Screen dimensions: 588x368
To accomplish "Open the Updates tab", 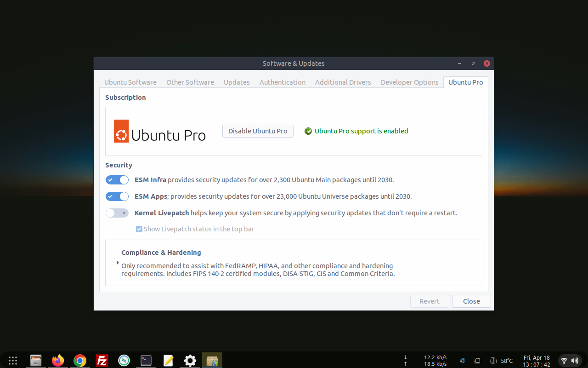I will pyautogui.click(x=237, y=82).
